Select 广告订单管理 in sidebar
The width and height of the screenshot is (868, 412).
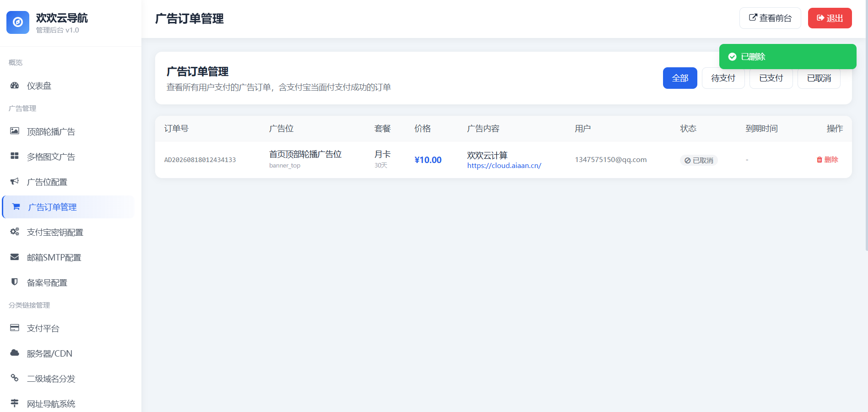(69, 207)
